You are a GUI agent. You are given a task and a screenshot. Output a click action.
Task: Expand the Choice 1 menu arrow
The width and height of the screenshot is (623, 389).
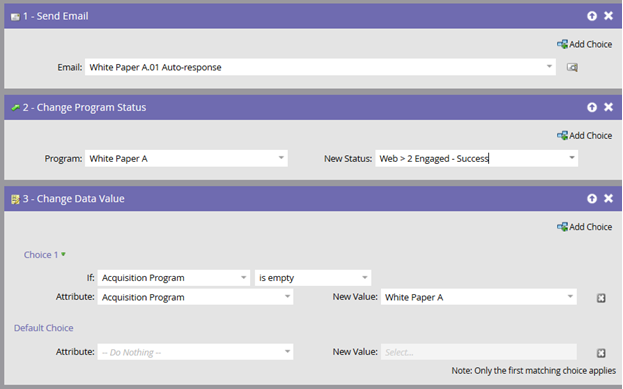tap(63, 254)
